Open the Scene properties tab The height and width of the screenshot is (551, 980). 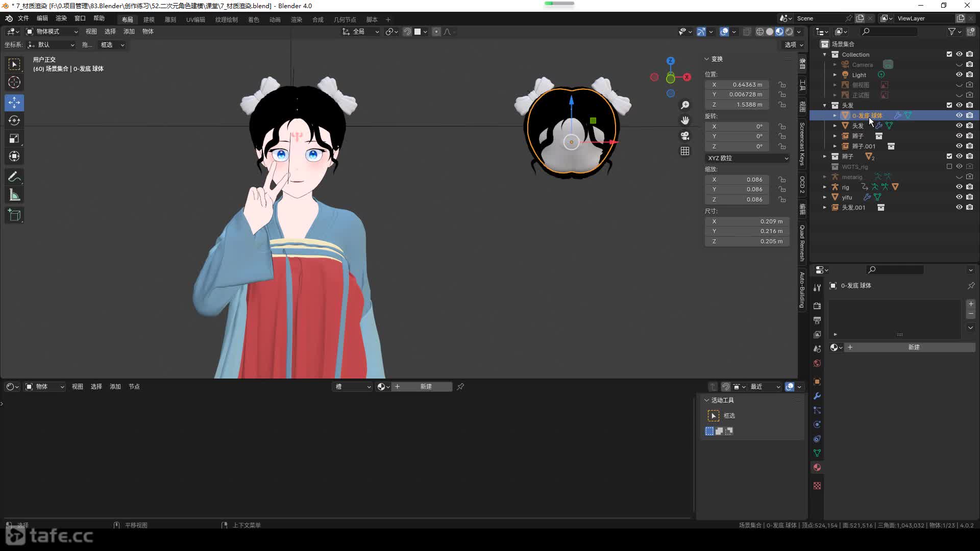pyautogui.click(x=817, y=348)
